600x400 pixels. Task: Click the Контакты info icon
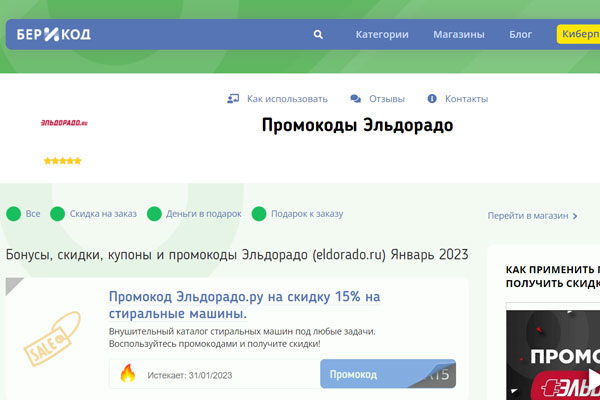pos(432,99)
